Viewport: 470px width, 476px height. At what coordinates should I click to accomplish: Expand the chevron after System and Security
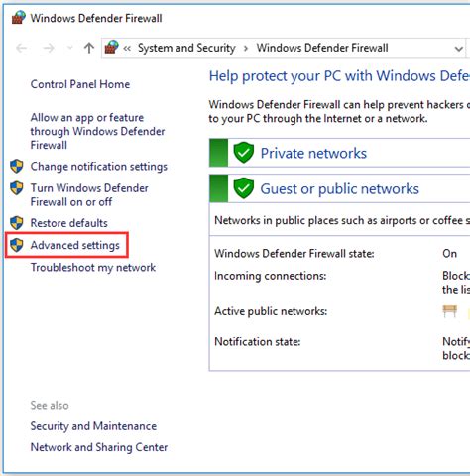[x=246, y=49]
